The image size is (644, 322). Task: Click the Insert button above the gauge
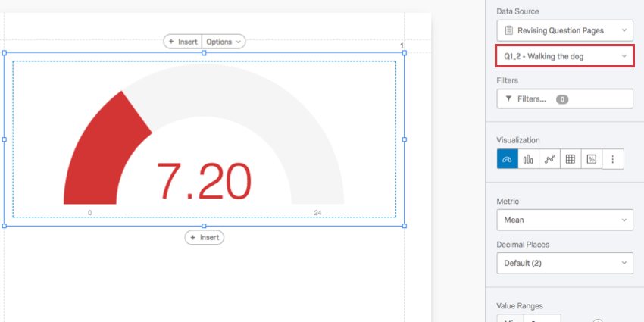click(x=183, y=42)
